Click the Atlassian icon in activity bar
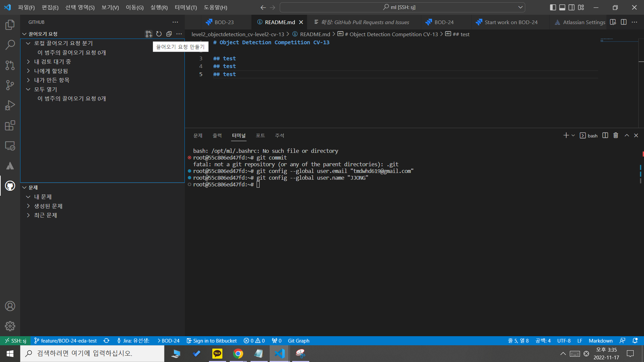This screenshot has height=362, width=644. (10, 166)
